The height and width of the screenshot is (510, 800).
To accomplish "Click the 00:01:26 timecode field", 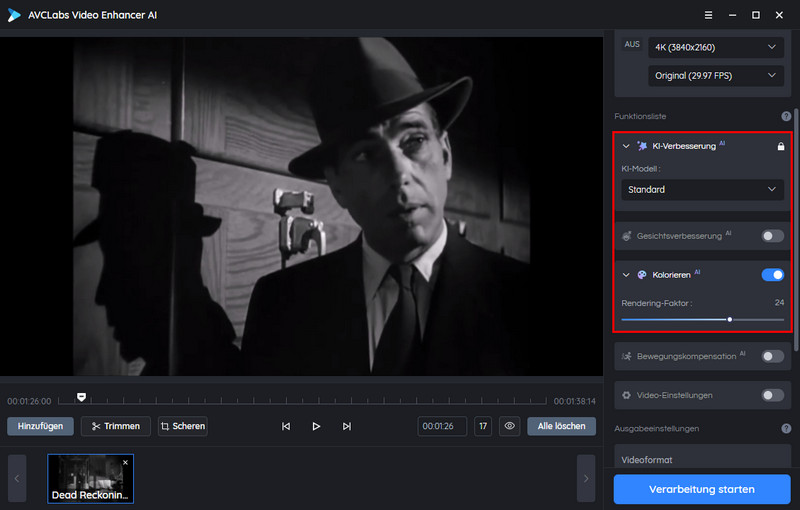I will 442,426.
